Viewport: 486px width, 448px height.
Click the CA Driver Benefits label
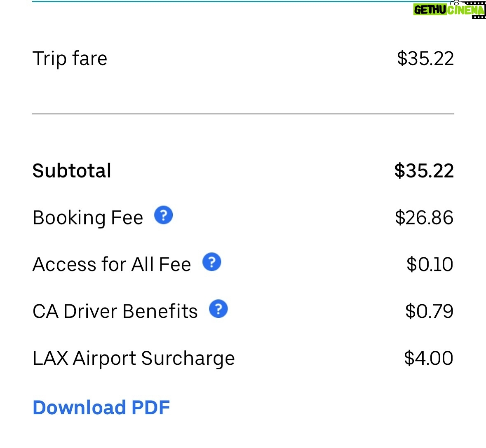pyautogui.click(x=115, y=311)
